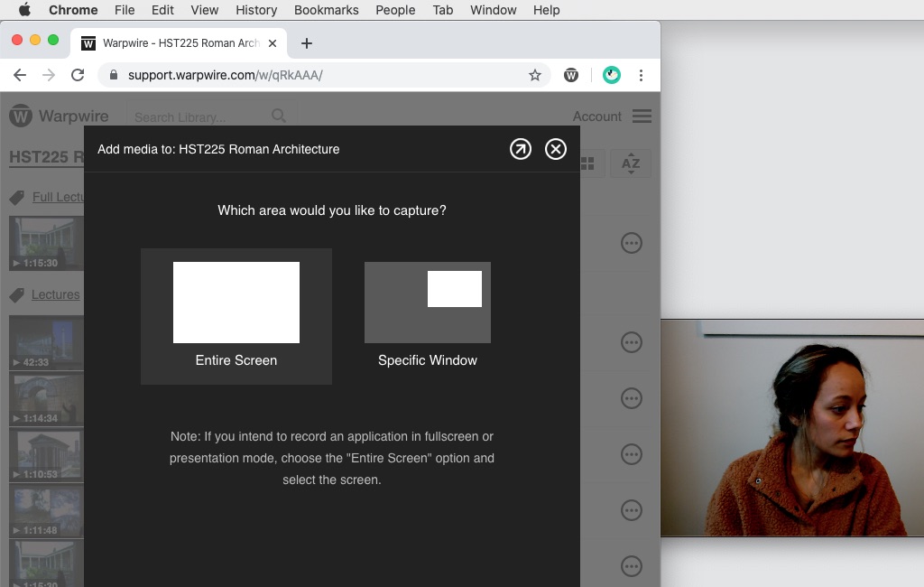Image resolution: width=924 pixels, height=587 pixels.
Task: Open options for the 1:11:48 video
Action: coord(631,510)
